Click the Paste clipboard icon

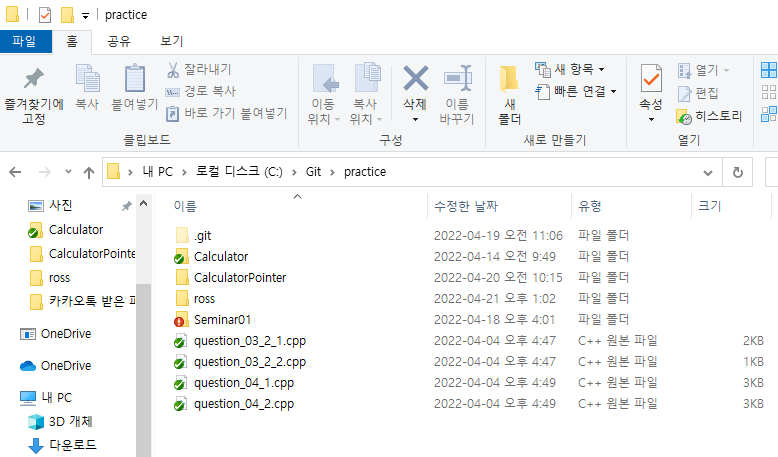[134, 78]
